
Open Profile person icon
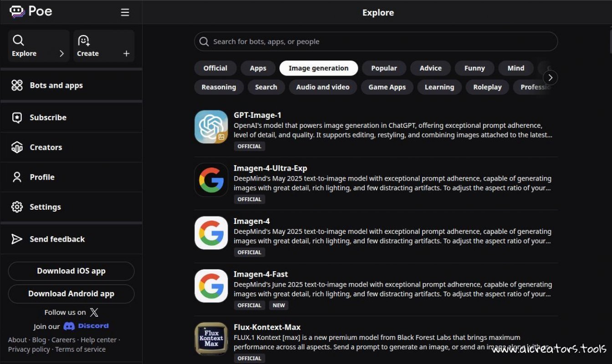17,177
